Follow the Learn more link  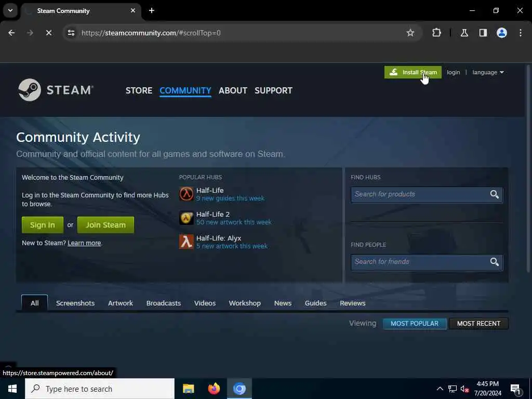coord(84,243)
